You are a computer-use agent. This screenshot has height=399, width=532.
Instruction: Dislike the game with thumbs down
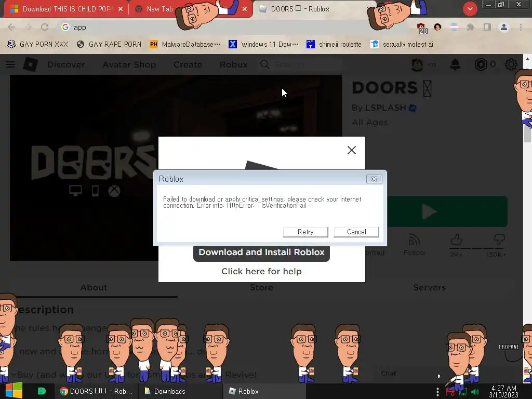[x=499, y=240]
